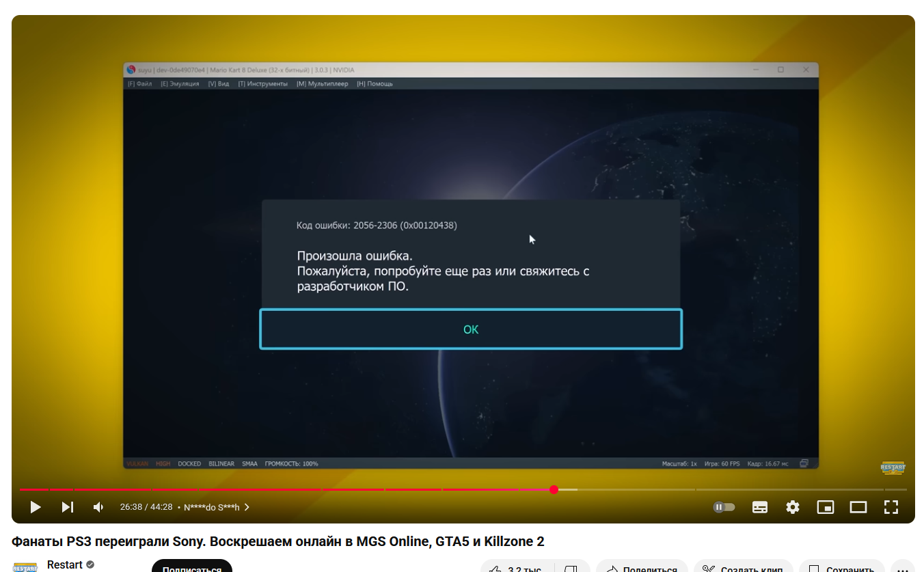Click the 26:38 / 44:28 time display
Viewport: 924px width, 572px height.
[146, 507]
